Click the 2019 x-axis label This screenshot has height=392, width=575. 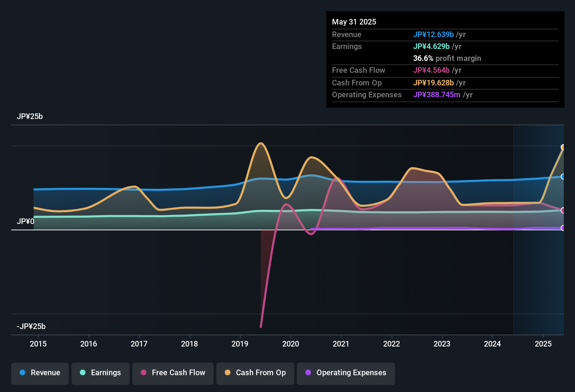[x=240, y=344]
